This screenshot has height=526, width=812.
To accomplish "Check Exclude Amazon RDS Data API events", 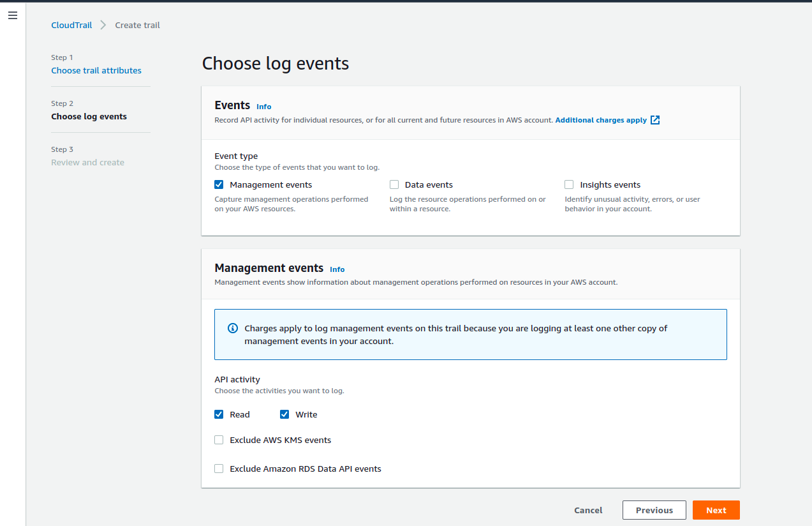I will pyautogui.click(x=219, y=468).
